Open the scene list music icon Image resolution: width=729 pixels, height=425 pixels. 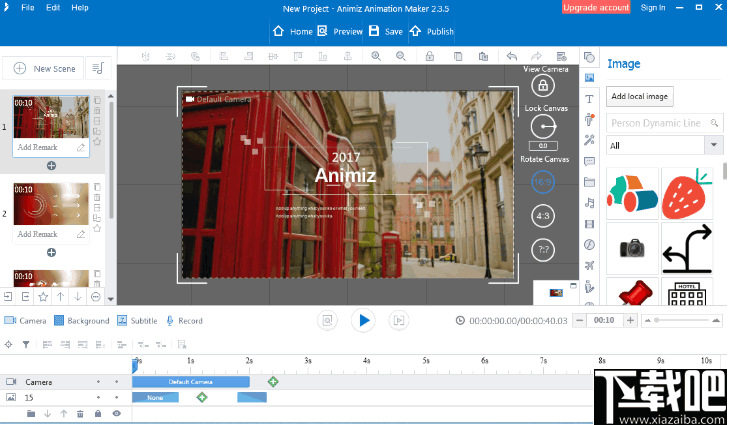97,68
